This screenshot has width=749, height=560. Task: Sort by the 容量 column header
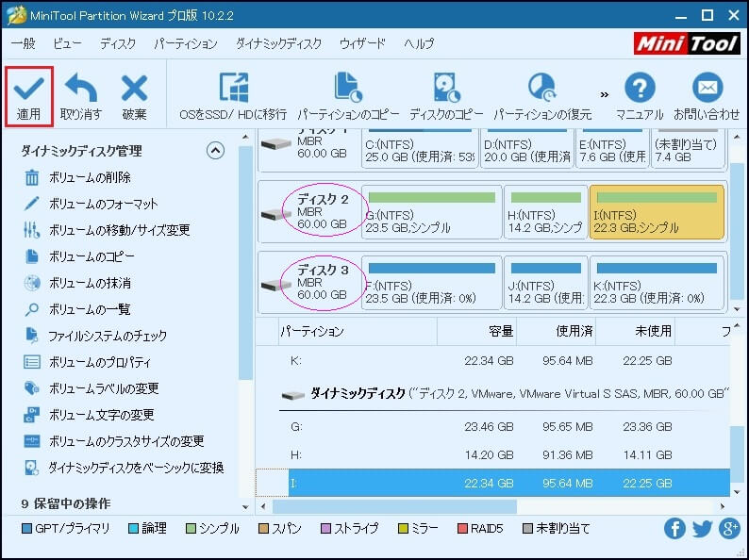[476, 331]
